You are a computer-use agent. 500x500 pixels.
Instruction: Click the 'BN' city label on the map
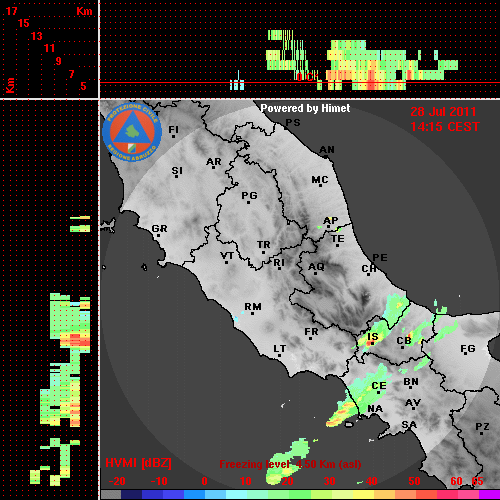411,381
